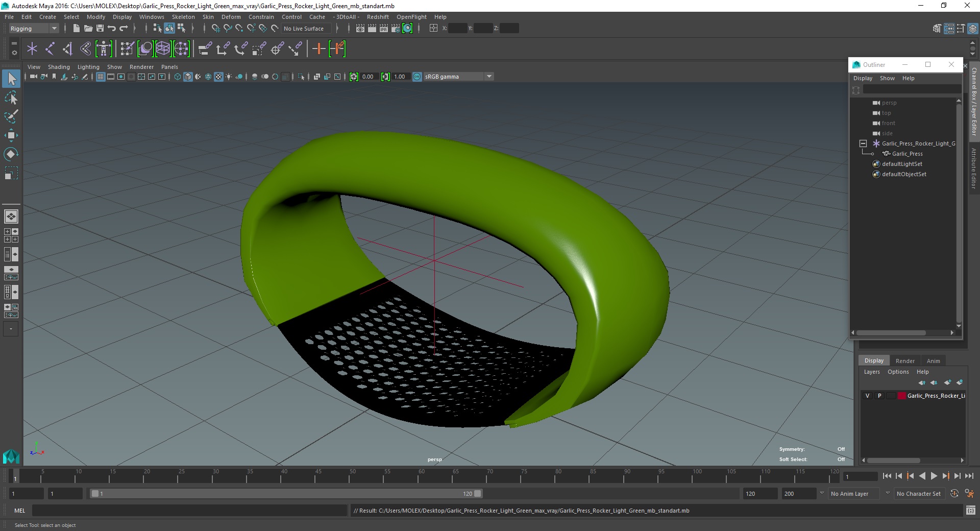
Task: Activate the Rotate tool in toolbox
Action: tap(11, 154)
